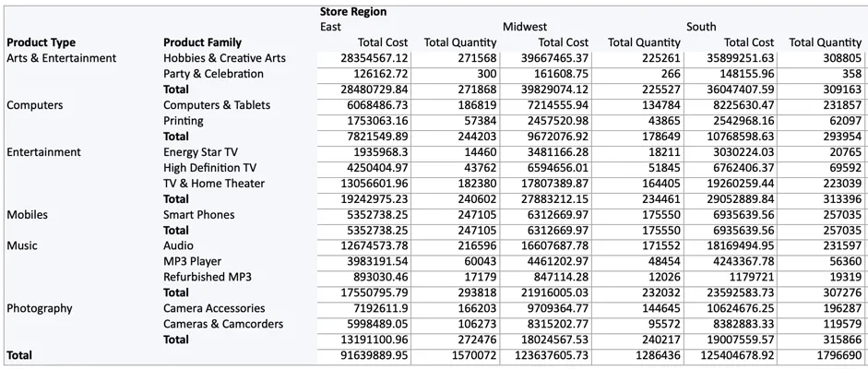This screenshot has width=868, height=370.
Task: Select TV & Home Theater family
Action: pos(214,184)
